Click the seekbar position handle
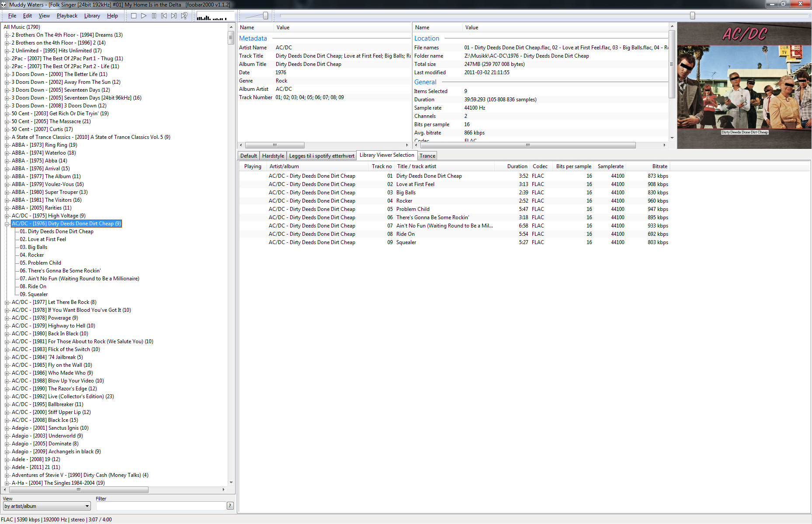The image size is (812, 524). (x=692, y=16)
